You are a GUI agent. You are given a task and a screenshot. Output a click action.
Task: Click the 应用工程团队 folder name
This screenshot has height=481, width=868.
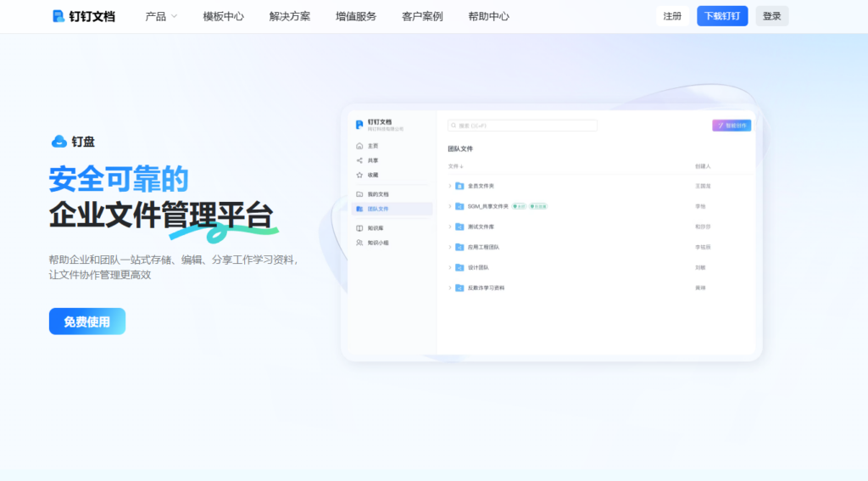pyautogui.click(x=483, y=247)
